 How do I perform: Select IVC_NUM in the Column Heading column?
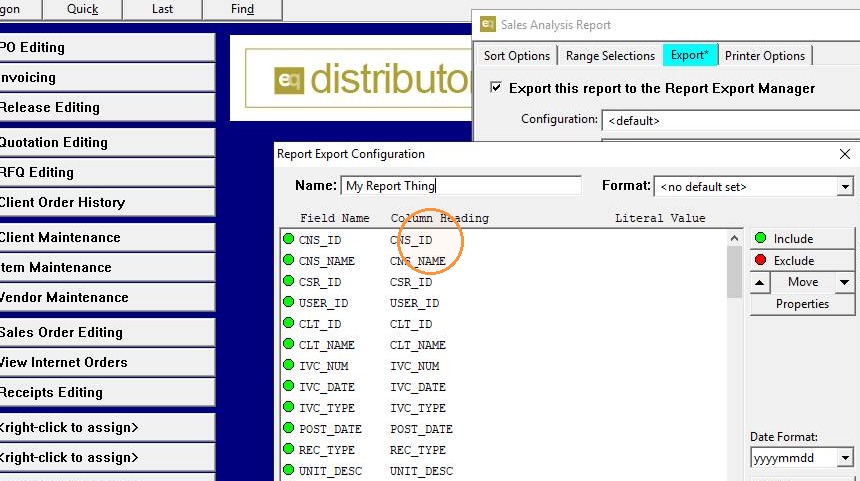414,366
